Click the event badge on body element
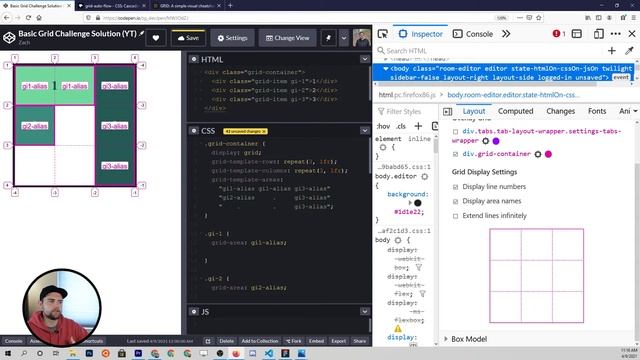The height and width of the screenshot is (360, 640). click(621, 77)
